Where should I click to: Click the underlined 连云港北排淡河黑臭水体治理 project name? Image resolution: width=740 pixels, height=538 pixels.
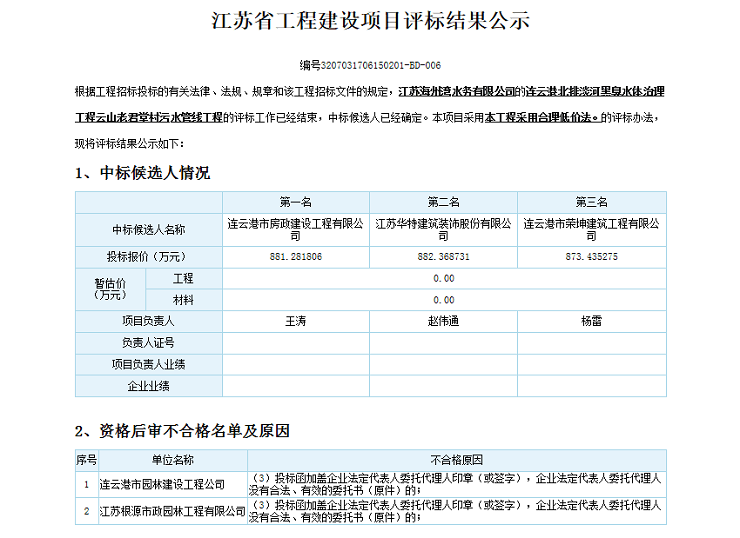coord(595,91)
